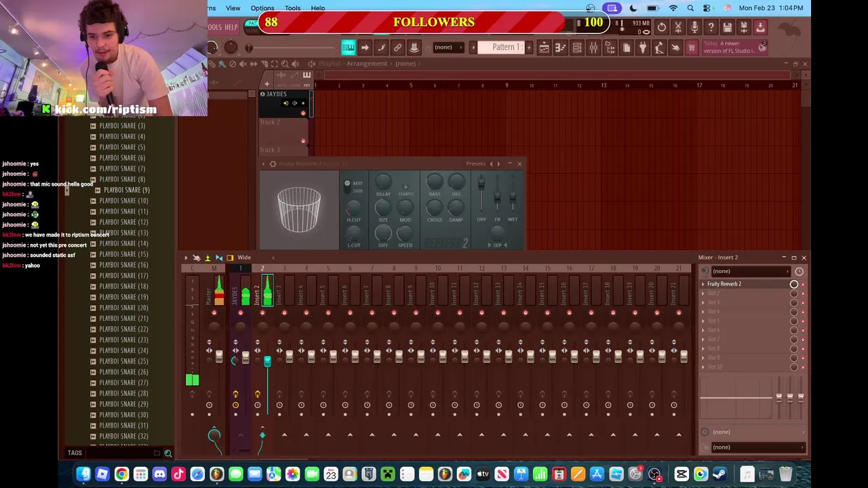Click the step-forward arrow toolbar icon

(x=365, y=47)
